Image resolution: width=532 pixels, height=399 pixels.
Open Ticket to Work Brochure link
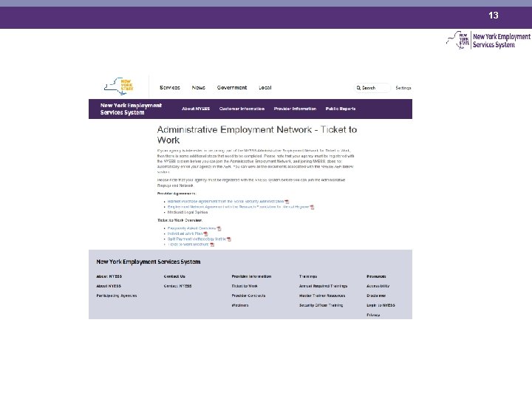pos(188,245)
